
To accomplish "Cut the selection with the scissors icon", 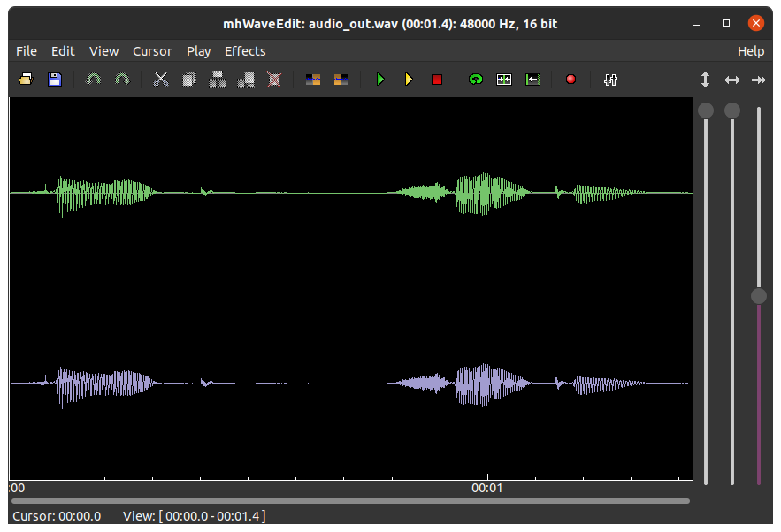I will point(160,80).
